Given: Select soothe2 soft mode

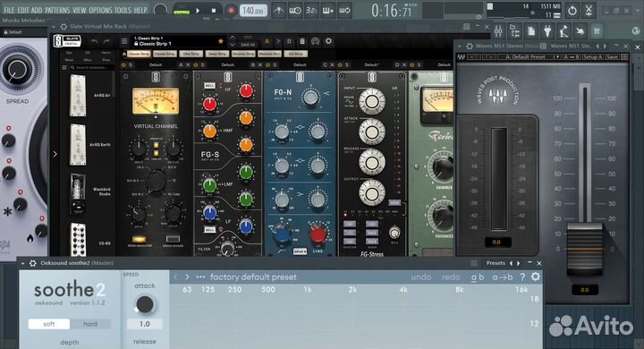Looking at the screenshot, I should coord(49,324).
